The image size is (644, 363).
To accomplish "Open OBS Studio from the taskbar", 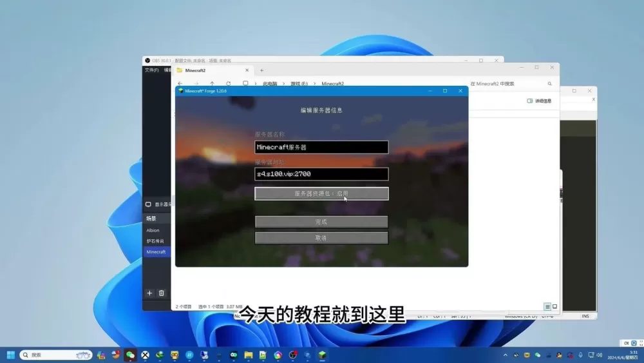I will pyautogui.click(x=293, y=355).
